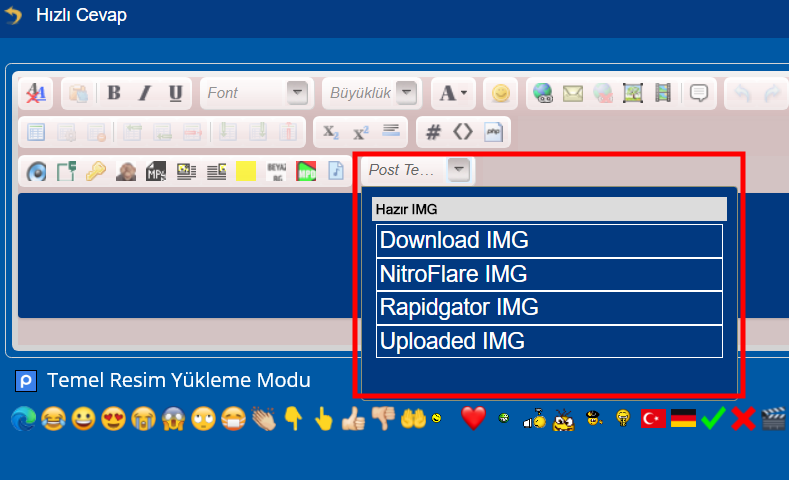Viewport: 789px width, 480px height.
Task: Insert the green checkmark icon
Action: (x=713, y=419)
